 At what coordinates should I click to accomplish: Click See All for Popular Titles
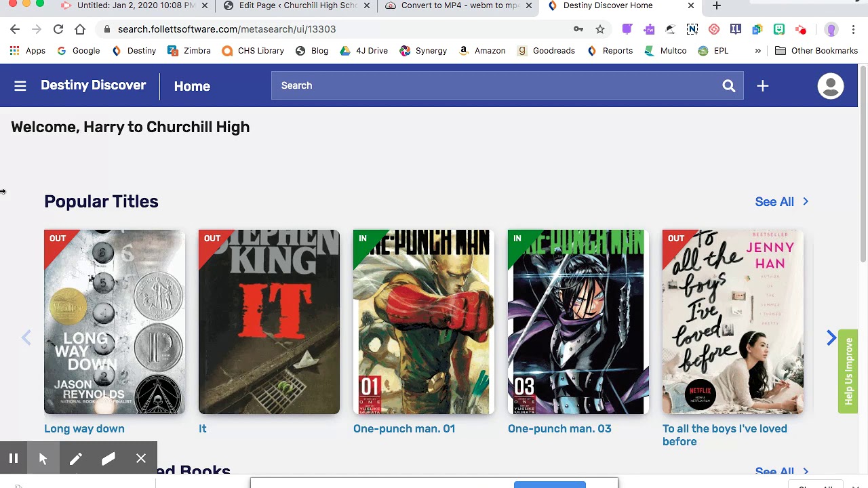782,202
